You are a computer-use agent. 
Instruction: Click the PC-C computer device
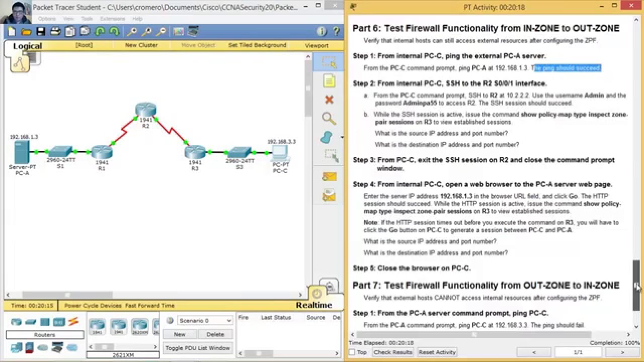(x=280, y=152)
